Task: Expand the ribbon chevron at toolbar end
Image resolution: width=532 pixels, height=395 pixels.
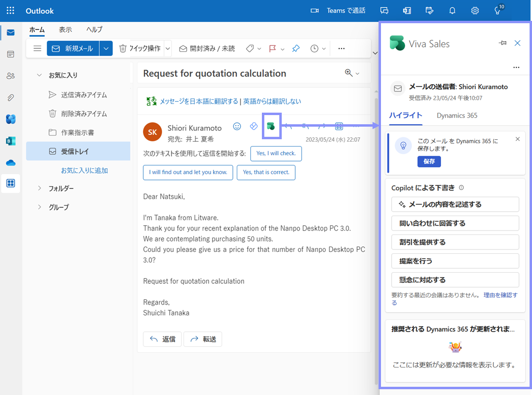Action: pyautogui.click(x=375, y=53)
